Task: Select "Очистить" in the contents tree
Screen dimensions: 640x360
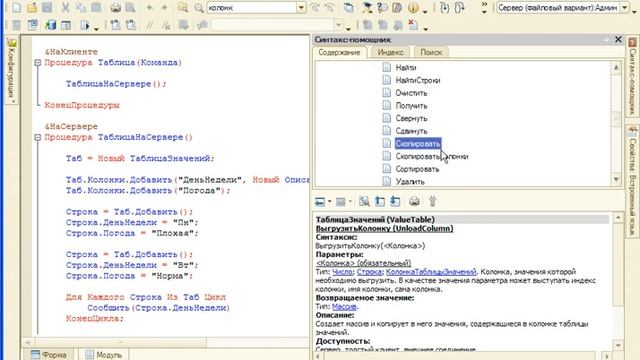Action: click(411, 93)
